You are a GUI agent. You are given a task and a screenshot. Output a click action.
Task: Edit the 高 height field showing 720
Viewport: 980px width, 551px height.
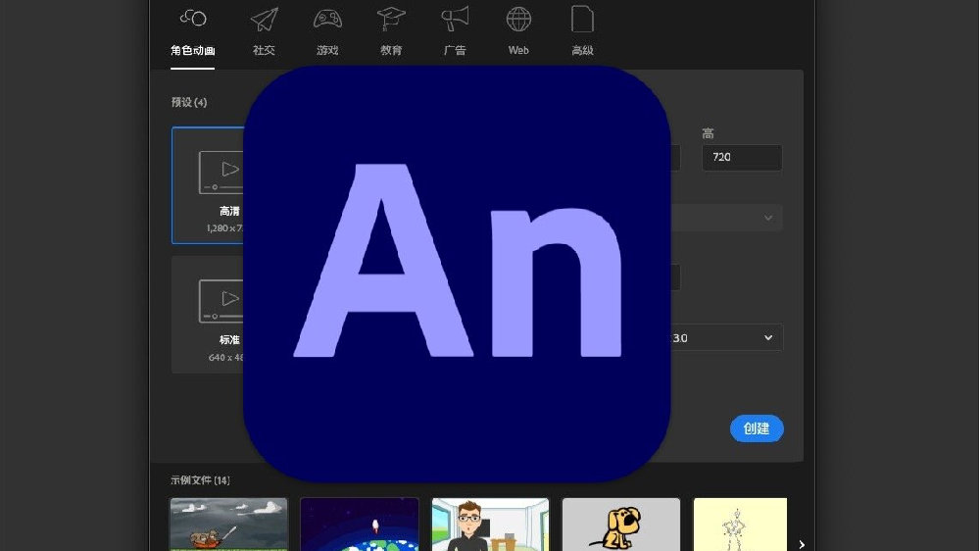pyautogui.click(x=742, y=158)
